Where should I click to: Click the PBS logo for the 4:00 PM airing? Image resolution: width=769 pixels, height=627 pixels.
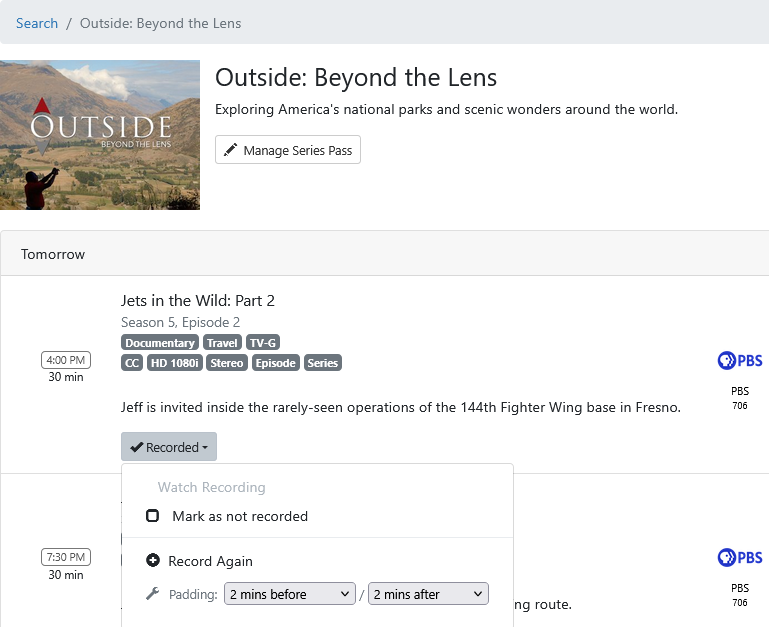[x=740, y=361]
